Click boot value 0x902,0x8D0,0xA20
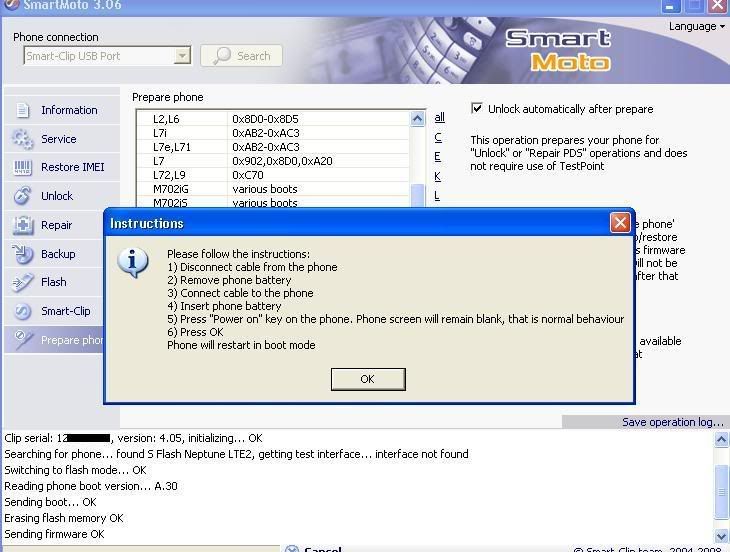 click(282, 161)
